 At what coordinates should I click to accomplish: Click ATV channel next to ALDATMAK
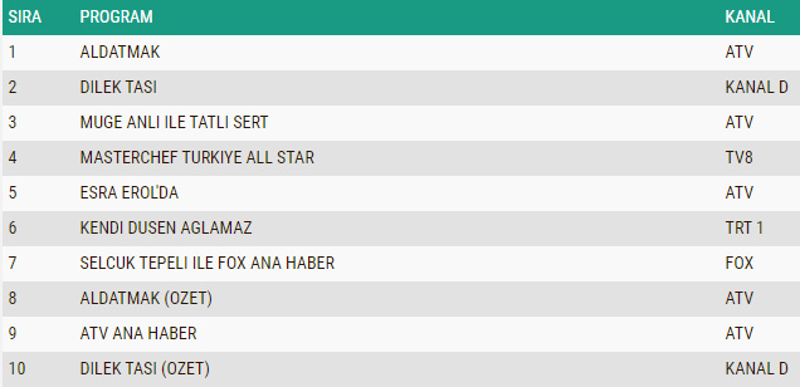tap(739, 52)
